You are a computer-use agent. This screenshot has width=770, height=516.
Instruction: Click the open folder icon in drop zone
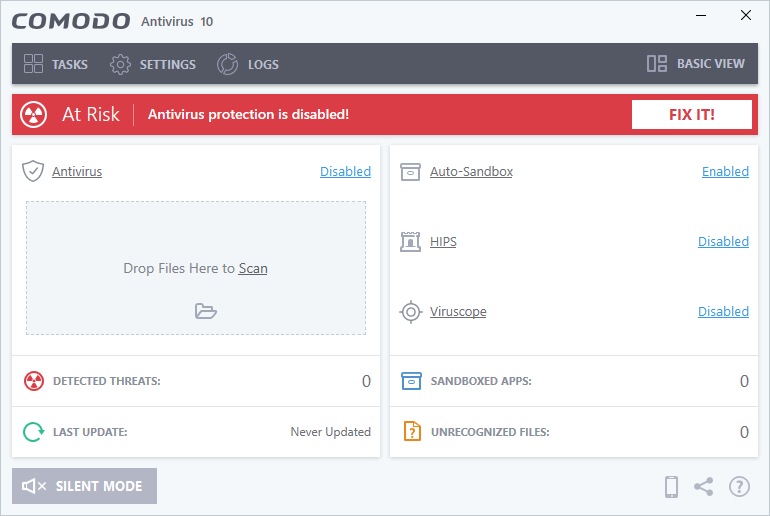click(206, 311)
